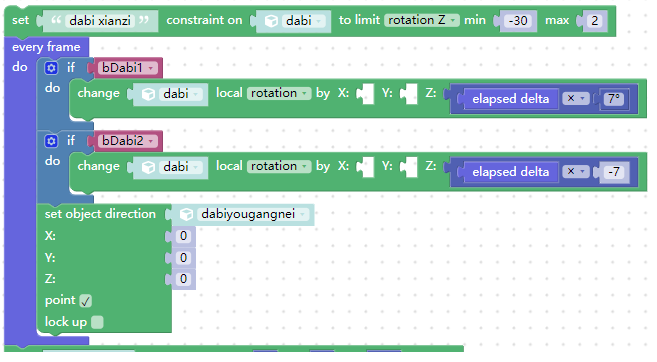Open multiply operator dropdown next to -7

[576, 171]
